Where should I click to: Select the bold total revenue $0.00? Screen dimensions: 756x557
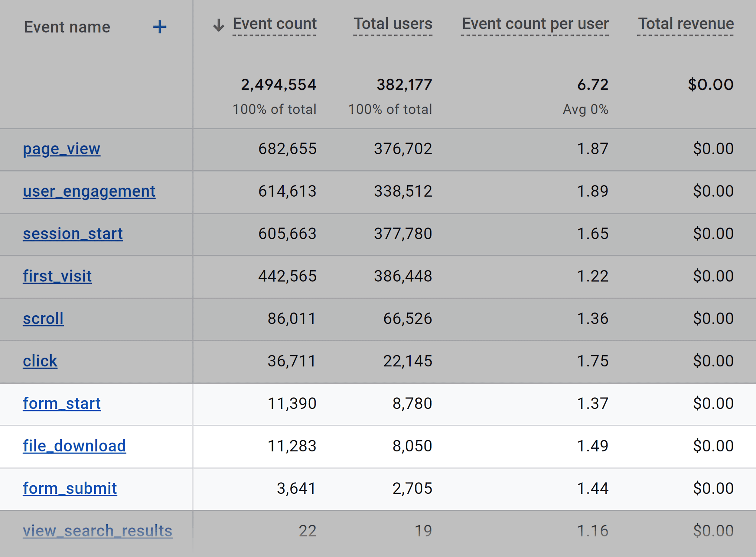coord(711,85)
